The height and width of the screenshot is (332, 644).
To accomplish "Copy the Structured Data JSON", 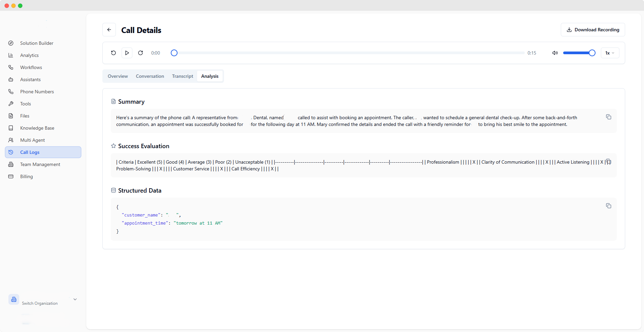I will click(608, 206).
